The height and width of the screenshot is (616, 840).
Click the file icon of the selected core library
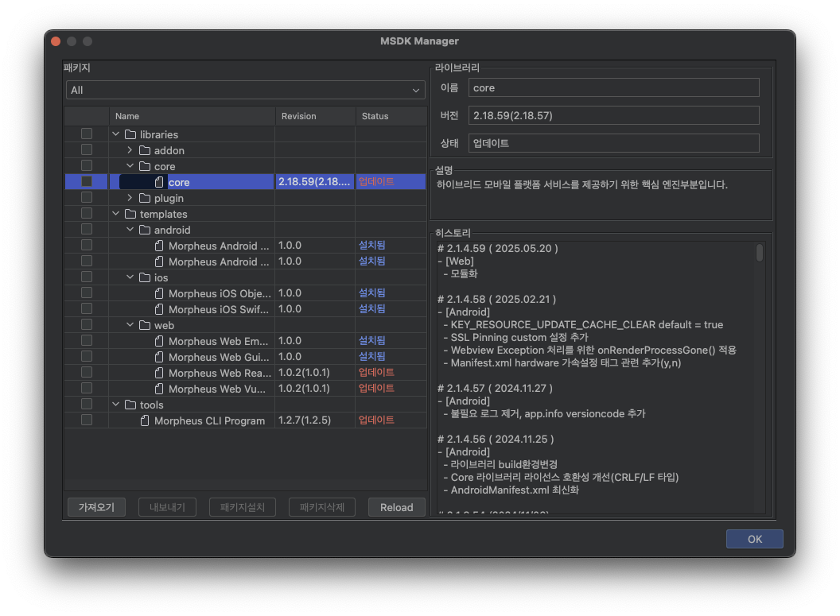[159, 183]
